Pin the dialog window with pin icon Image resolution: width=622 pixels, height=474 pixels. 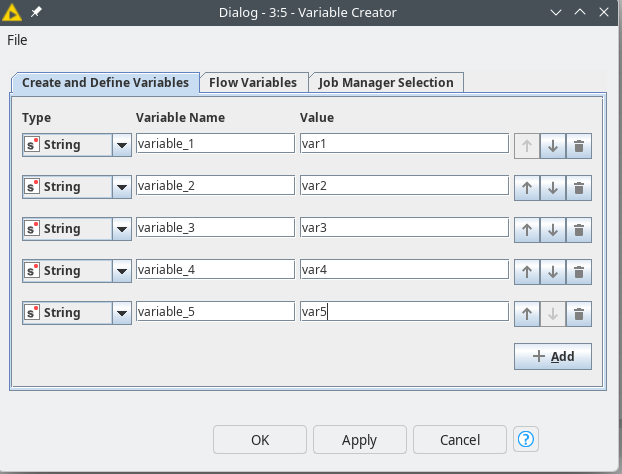point(37,12)
